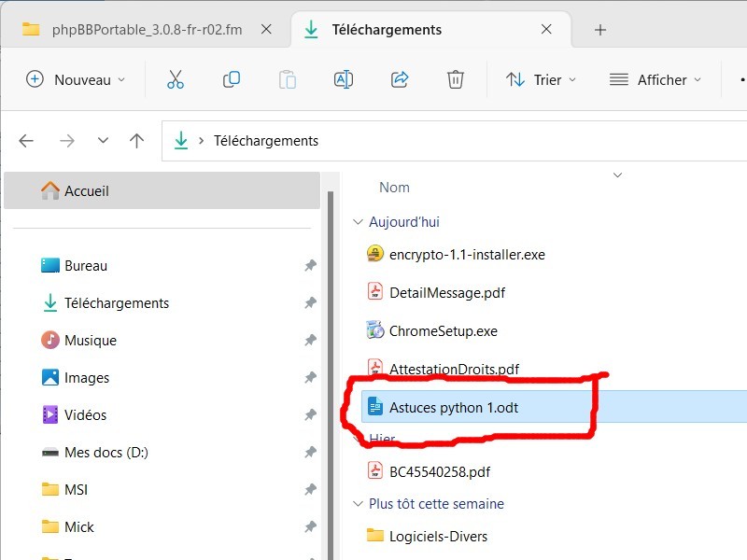The image size is (747, 560).
Task: Click the Nouveau button
Action: (75, 79)
